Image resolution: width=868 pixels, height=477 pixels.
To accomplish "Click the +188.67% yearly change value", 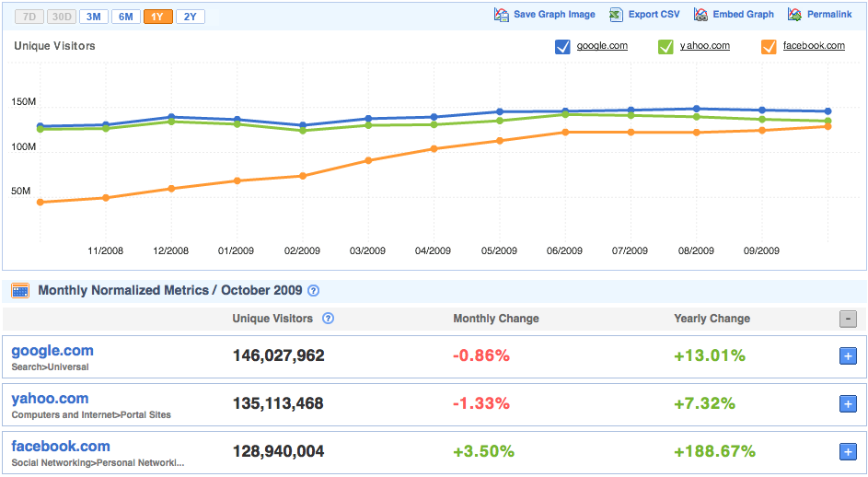I will pyautogui.click(x=714, y=451).
